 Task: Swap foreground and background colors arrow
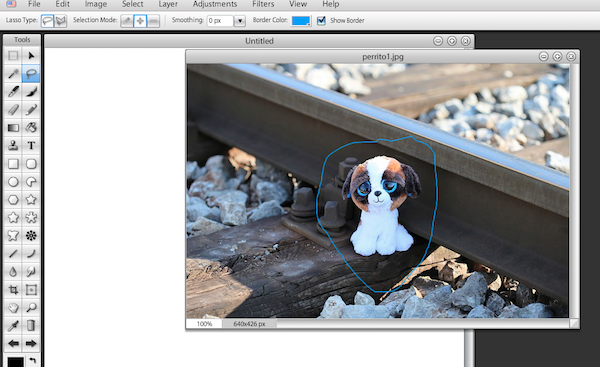click(x=33, y=360)
